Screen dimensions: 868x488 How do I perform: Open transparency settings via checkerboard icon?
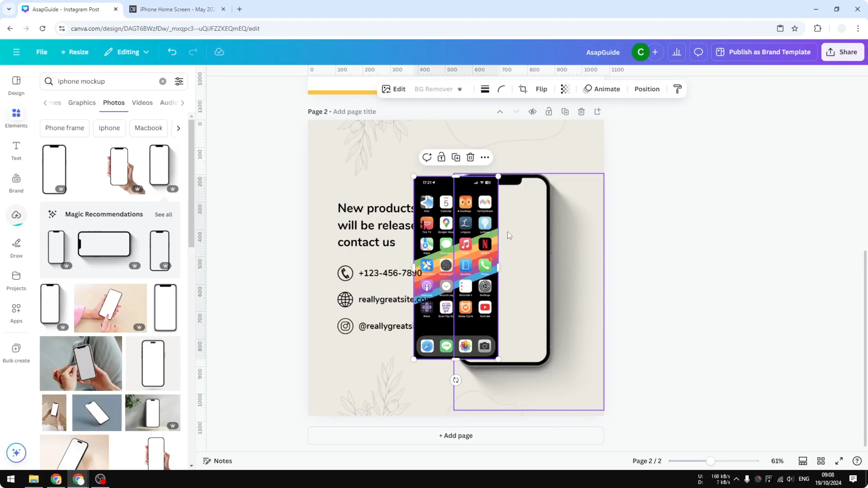point(565,89)
